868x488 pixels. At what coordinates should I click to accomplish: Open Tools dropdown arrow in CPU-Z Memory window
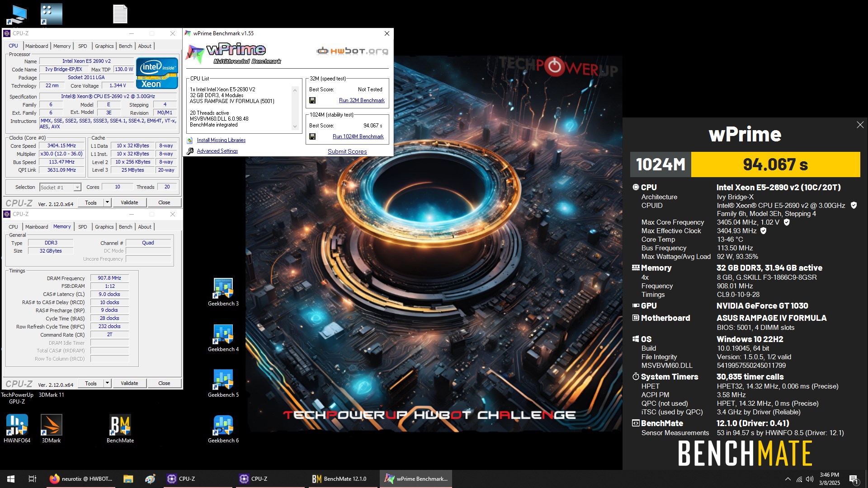[x=108, y=383]
